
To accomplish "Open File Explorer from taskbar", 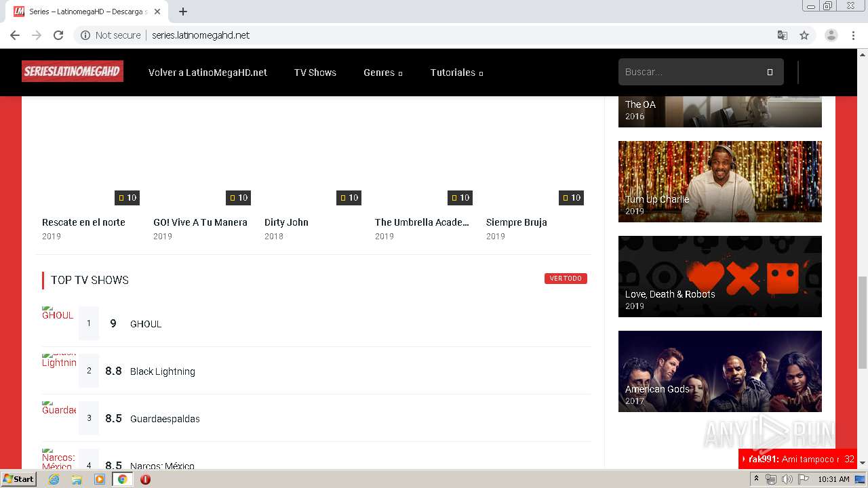I will click(77, 479).
